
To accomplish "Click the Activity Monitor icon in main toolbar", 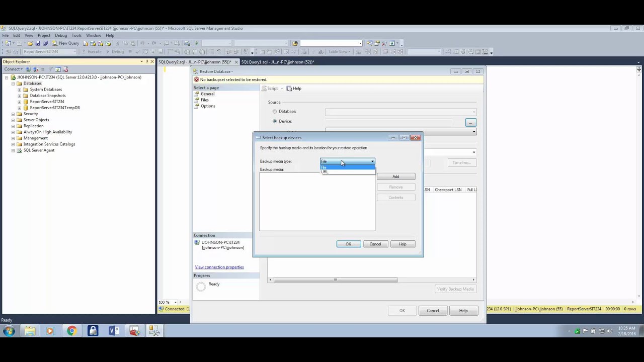I will coord(186,43).
